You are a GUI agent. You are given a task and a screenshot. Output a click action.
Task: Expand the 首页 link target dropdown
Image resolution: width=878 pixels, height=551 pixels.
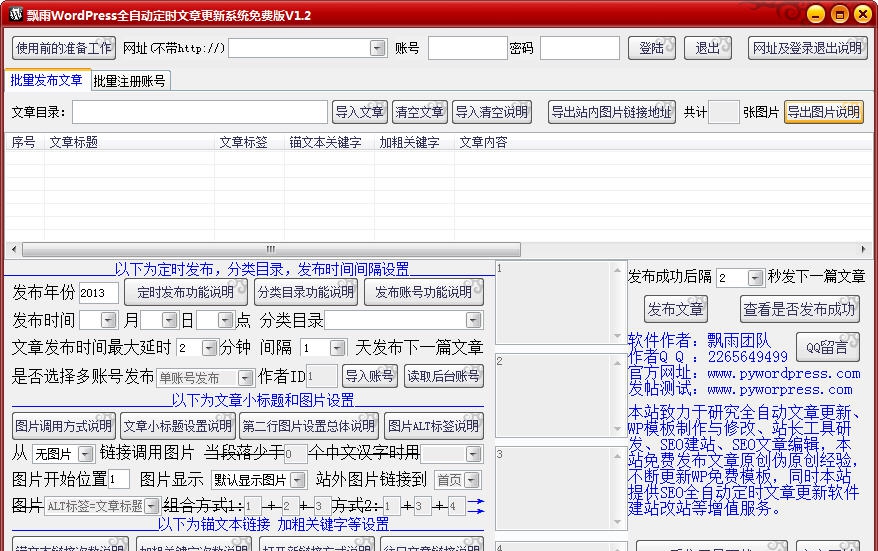point(473,480)
